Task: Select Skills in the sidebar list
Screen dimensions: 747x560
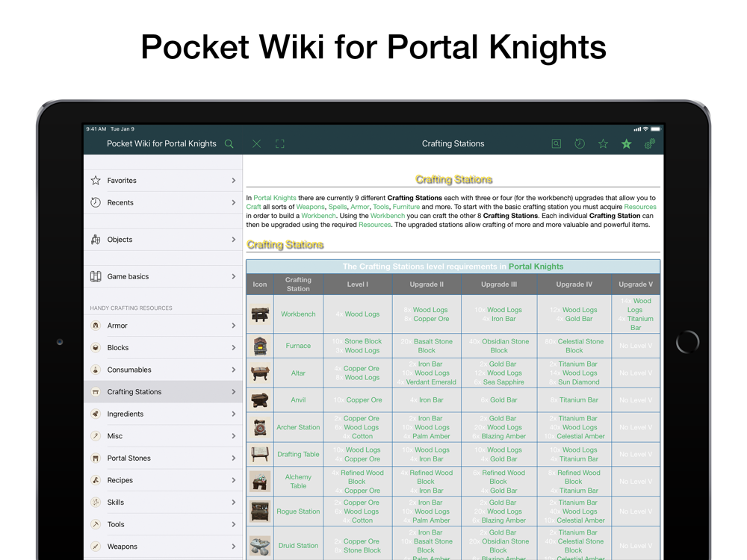Action: click(163, 502)
